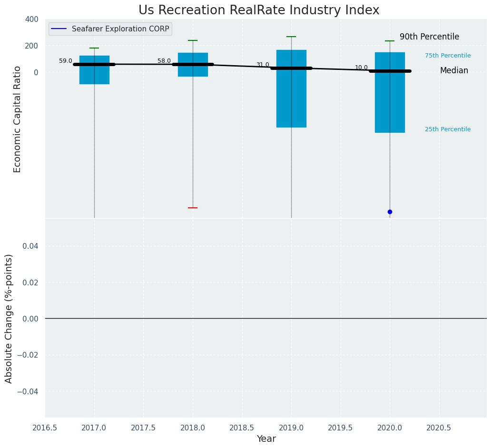Click the 2018.0 tick on the Year axis
Viewport: 492px width, 448px height.
[x=193, y=428]
